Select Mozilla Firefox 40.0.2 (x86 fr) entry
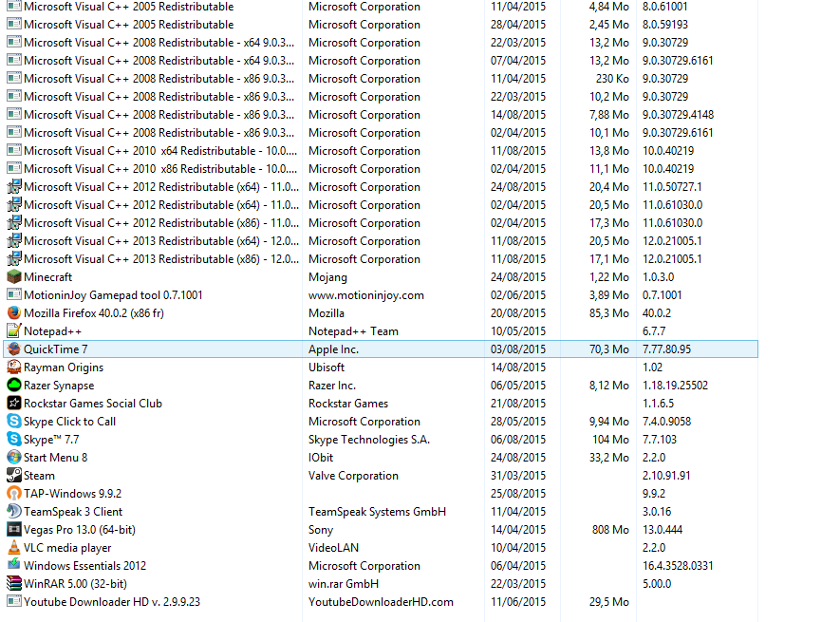This screenshot has height=622, width=840. (94, 313)
